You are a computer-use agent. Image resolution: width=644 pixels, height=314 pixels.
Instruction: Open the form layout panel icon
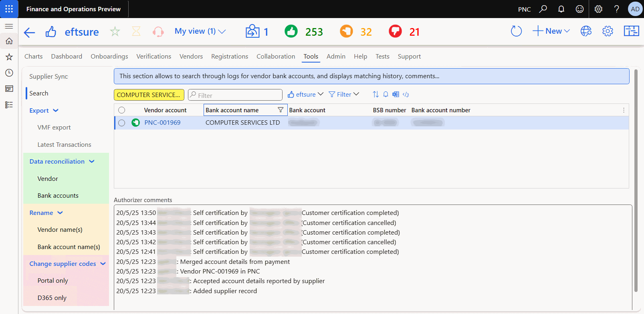631,31
